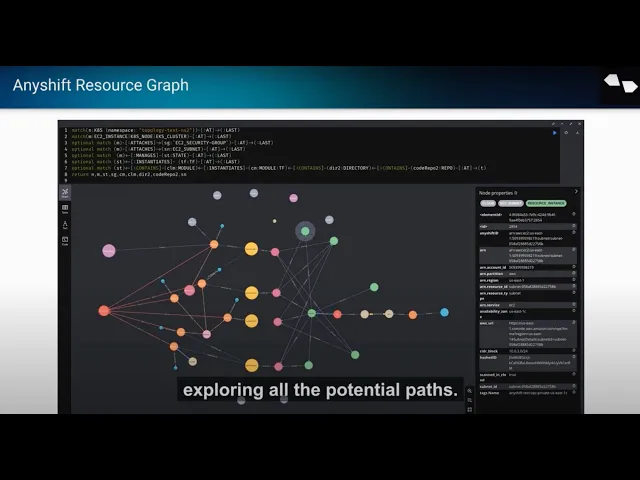Pin the result frame with the pin icon
This screenshot has height=480, width=640.
click(553, 124)
